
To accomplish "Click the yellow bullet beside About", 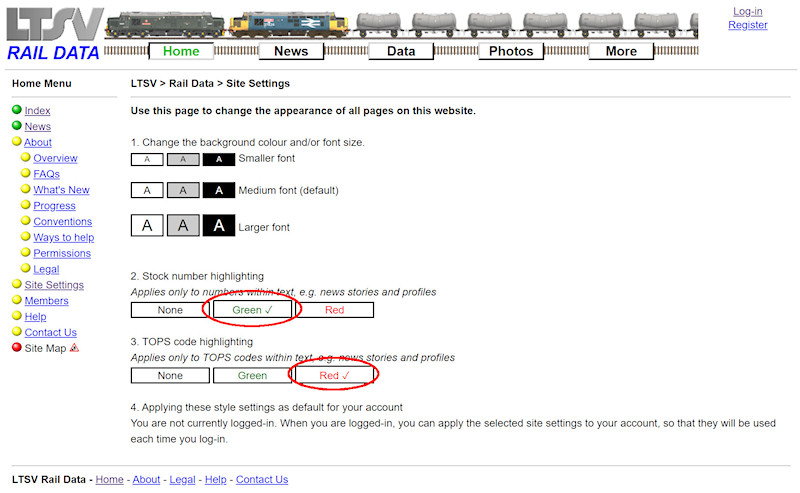I will point(17,142).
